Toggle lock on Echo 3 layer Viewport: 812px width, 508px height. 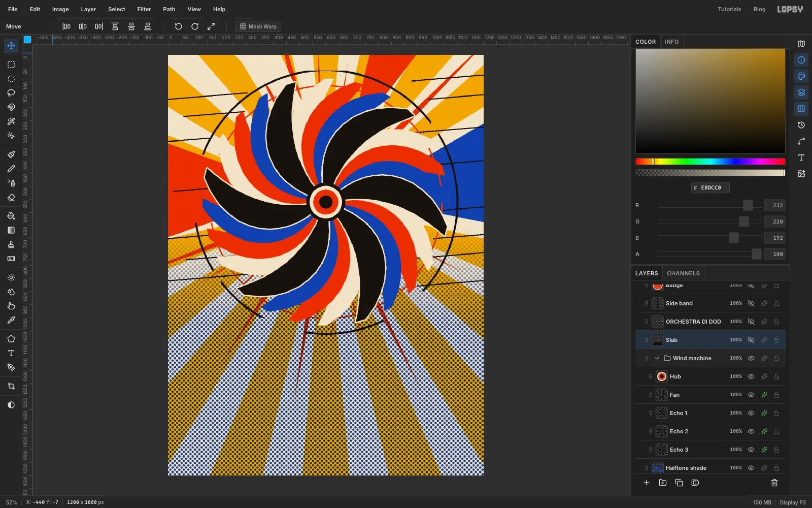776,450
